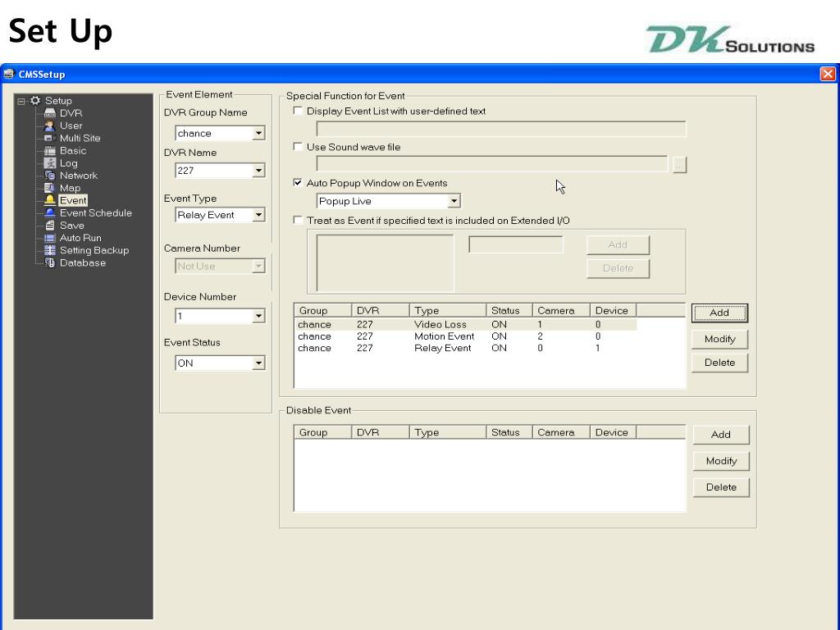
Task: Uncheck Auto Popup Window on Events
Action: pos(298,183)
